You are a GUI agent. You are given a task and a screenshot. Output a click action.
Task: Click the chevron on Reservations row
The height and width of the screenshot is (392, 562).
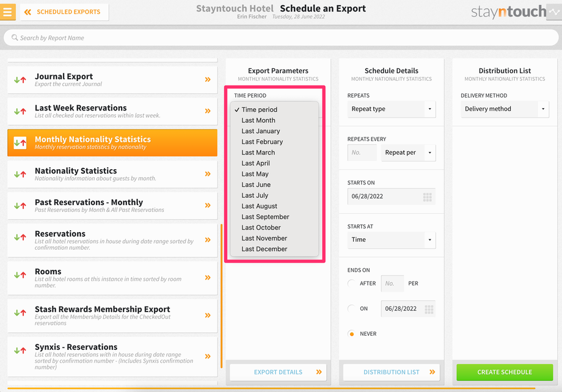[208, 240]
